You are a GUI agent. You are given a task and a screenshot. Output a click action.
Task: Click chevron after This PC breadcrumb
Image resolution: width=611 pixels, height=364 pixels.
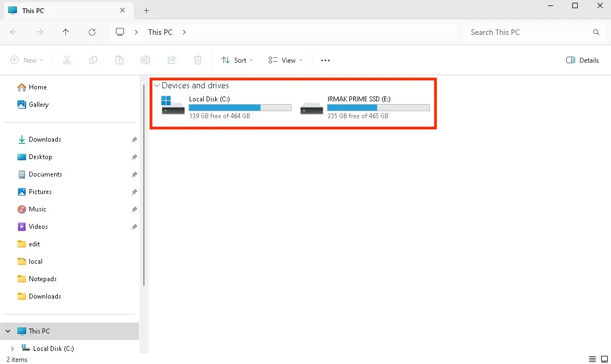184,32
